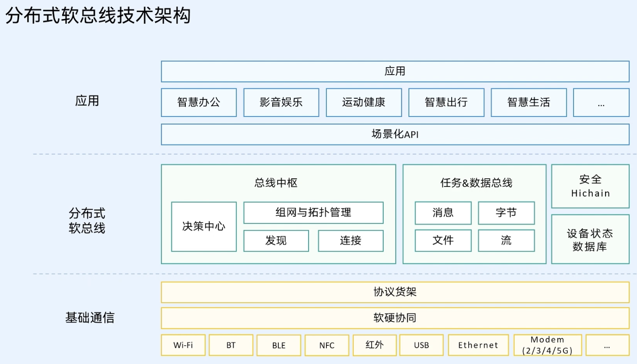Select the Wi-Fi box

pyautogui.click(x=183, y=345)
